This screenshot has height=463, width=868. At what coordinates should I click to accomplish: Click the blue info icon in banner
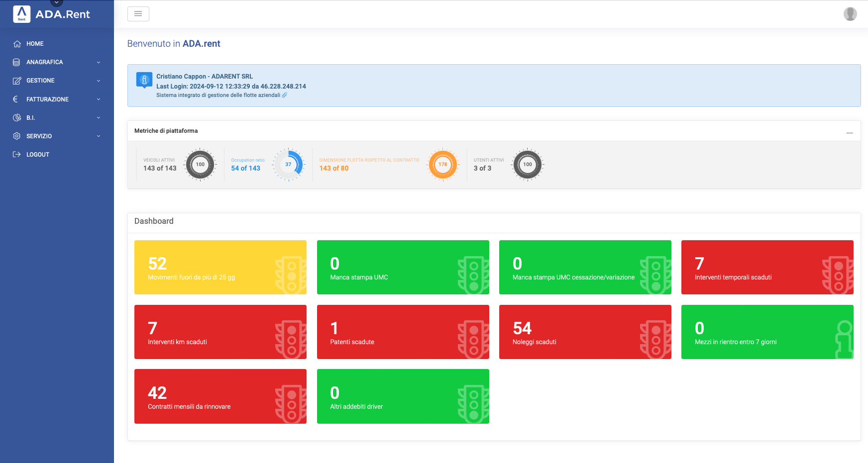(x=144, y=80)
